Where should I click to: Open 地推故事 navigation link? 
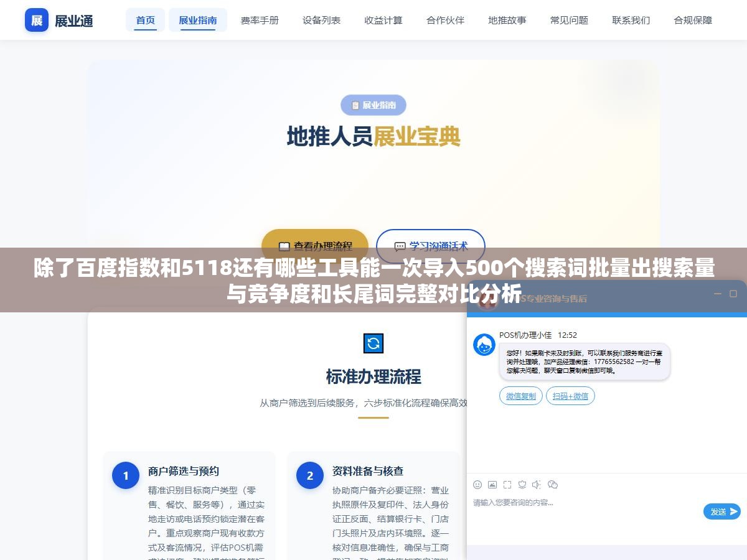pos(507,20)
